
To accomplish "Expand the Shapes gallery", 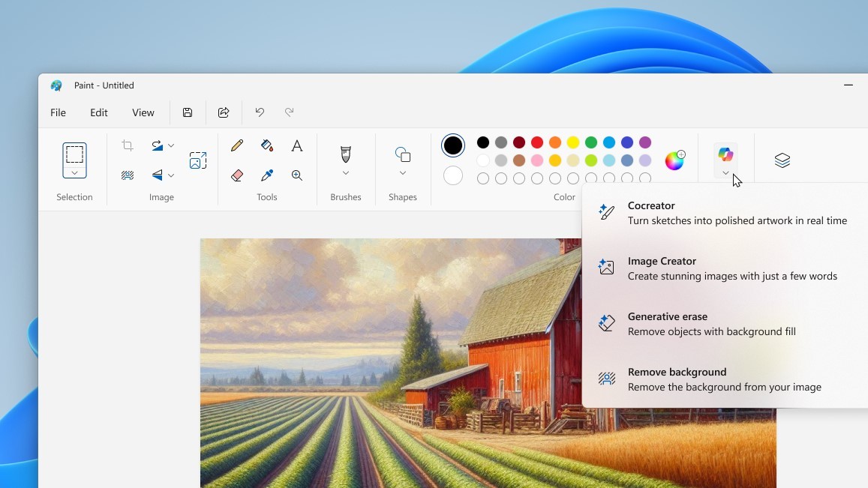I will coord(403,172).
